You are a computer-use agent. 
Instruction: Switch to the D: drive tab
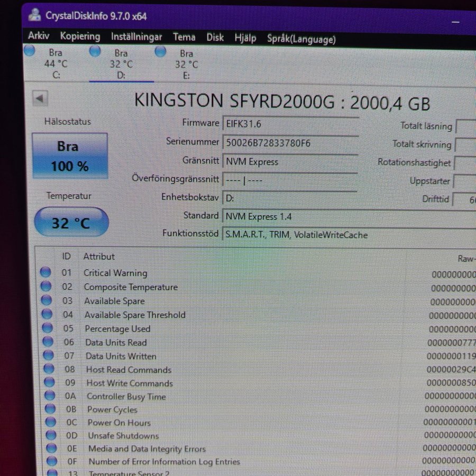(121, 64)
